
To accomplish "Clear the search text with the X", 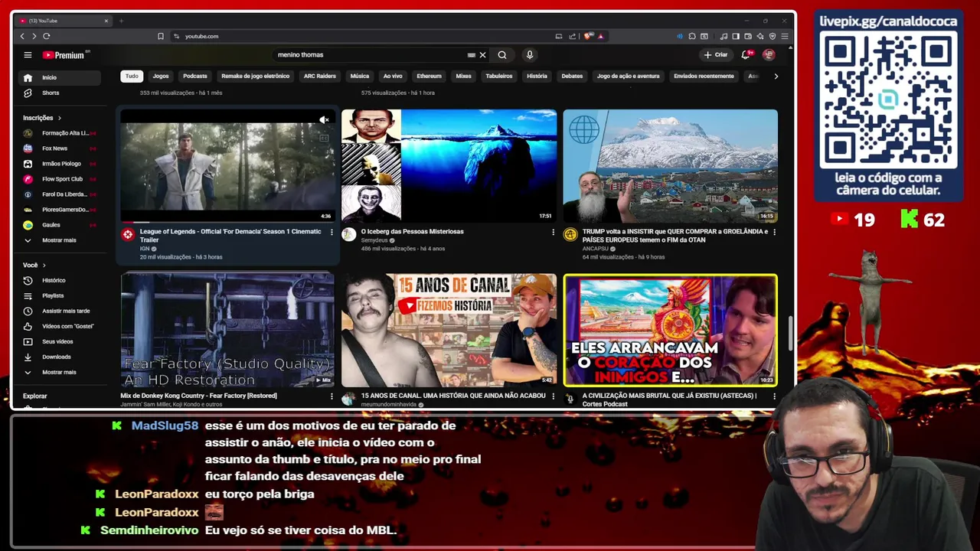I will click(482, 55).
